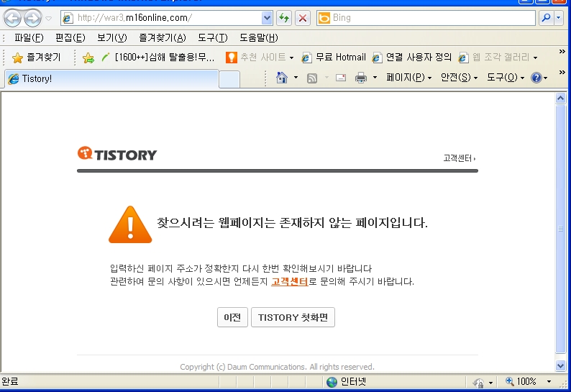Click the red Stop loading icon

pyautogui.click(x=303, y=18)
